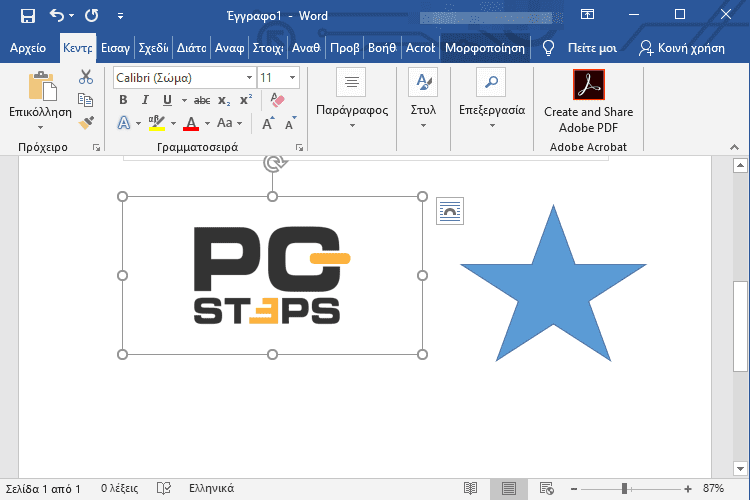Switch to the Κεντρική tab
750x500 pixels.
pyautogui.click(x=77, y=48)
